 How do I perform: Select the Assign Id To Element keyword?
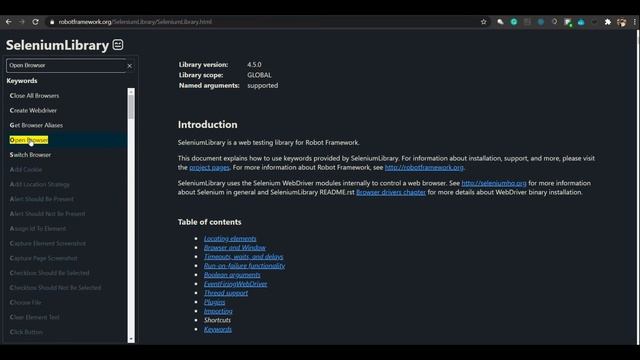pos(38,229)
